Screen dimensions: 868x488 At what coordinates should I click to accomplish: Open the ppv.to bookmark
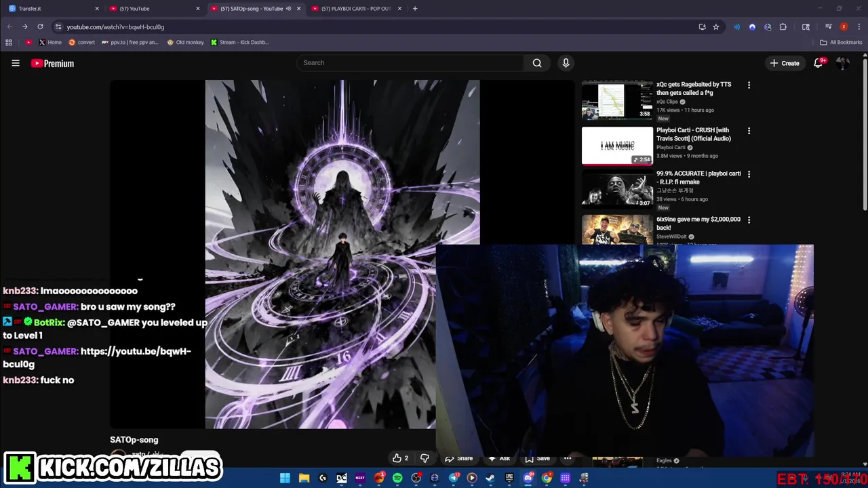130,42
